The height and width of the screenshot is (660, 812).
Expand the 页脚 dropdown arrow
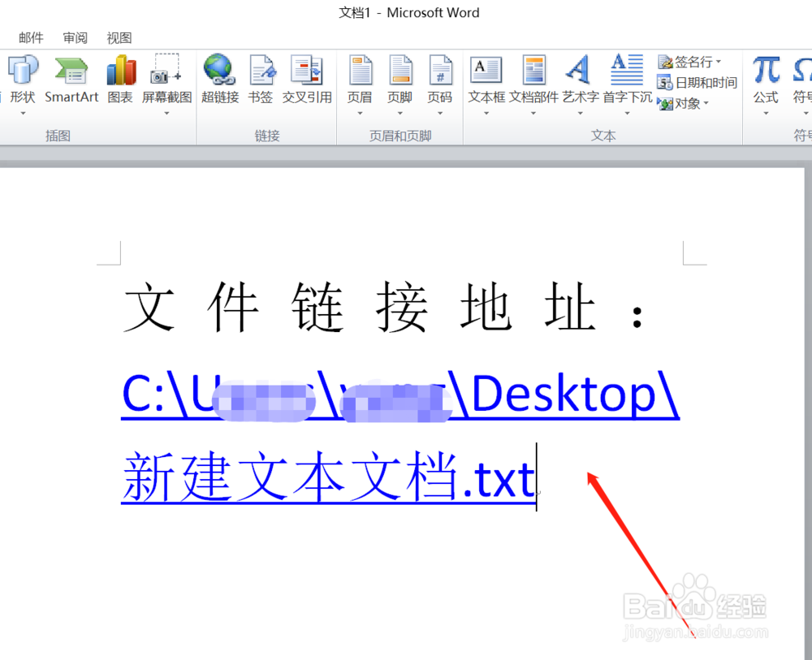tap(400, 114)
